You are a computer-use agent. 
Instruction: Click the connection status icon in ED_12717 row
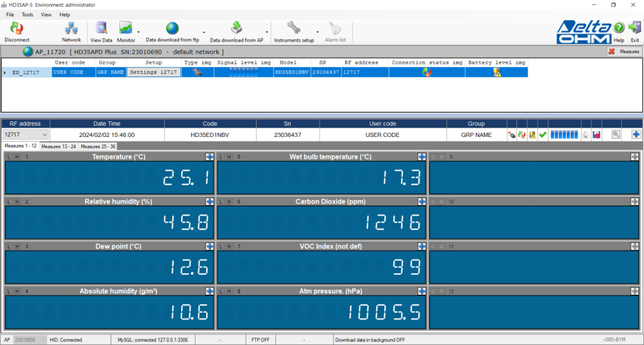[x=427, y=72]
